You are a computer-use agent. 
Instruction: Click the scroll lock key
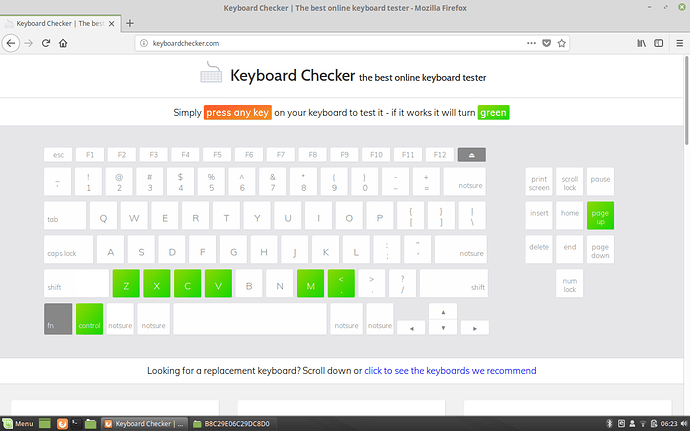569,182
